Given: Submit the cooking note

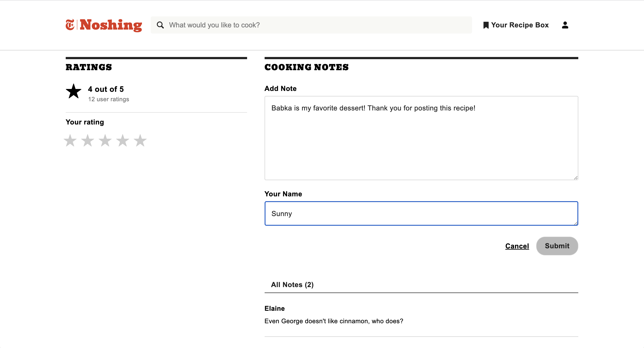Looking at the screenshot, I should coord(557,246).
